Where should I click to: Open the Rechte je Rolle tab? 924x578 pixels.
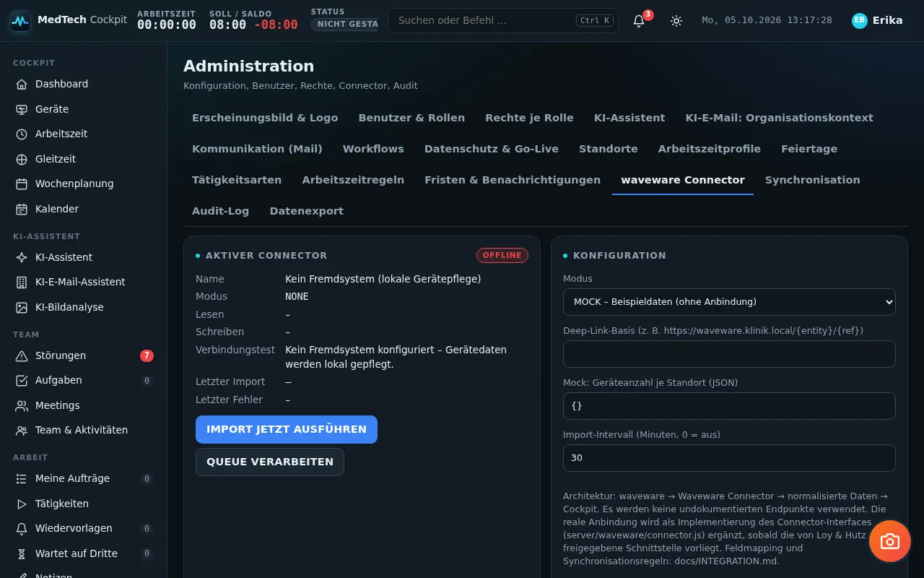tap(529, 118)
